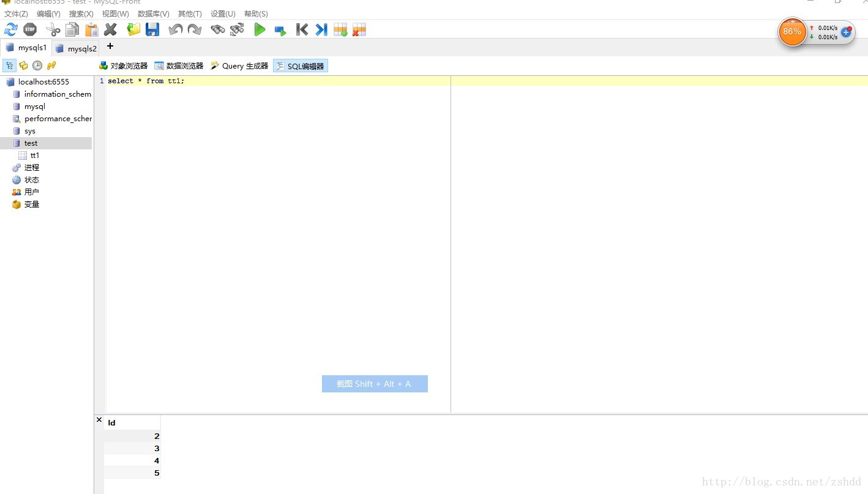Click the Id column header
The height and width of the screenshot is (494, 868).
[x=132, y=422]
